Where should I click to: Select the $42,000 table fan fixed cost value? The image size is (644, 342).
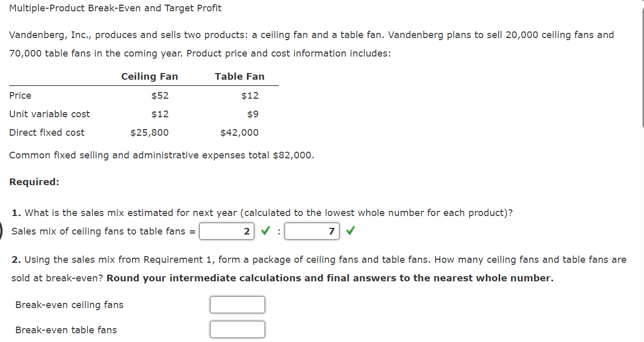tap(239, 132)
